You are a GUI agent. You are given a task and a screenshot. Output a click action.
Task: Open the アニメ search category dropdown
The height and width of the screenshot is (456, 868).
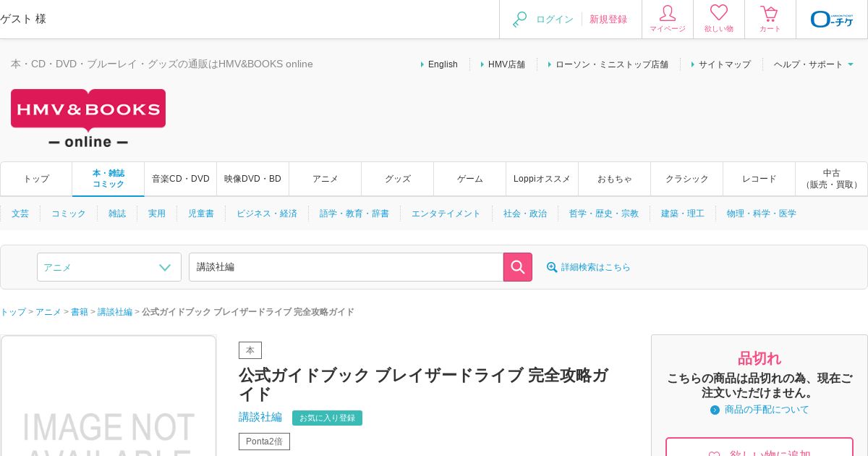click(x=109, y=267)
